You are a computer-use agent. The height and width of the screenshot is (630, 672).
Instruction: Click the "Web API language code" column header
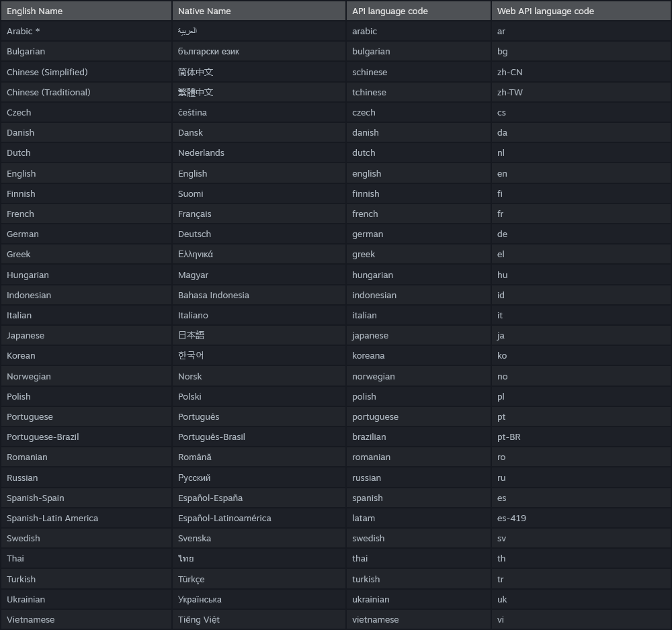click(581, 11)
